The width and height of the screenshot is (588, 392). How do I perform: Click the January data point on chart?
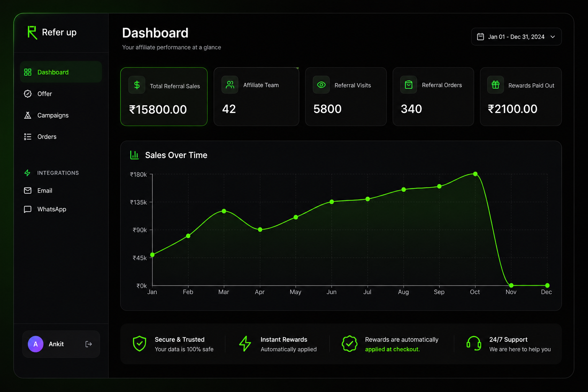[152, 255]
